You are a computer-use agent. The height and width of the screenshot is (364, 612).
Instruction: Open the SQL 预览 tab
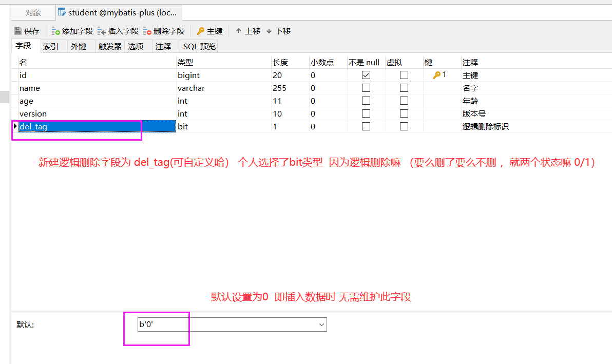click(x=198, y=46)
